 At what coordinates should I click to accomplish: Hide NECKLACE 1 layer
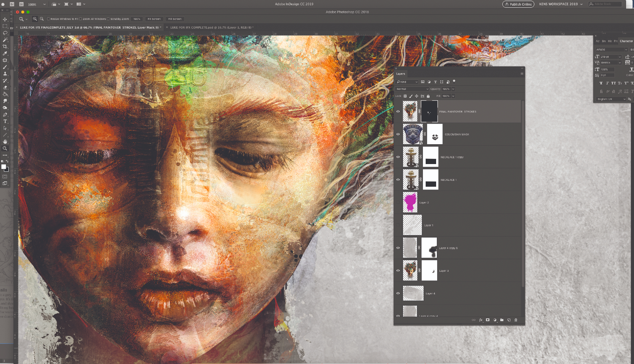click(398, 180)
